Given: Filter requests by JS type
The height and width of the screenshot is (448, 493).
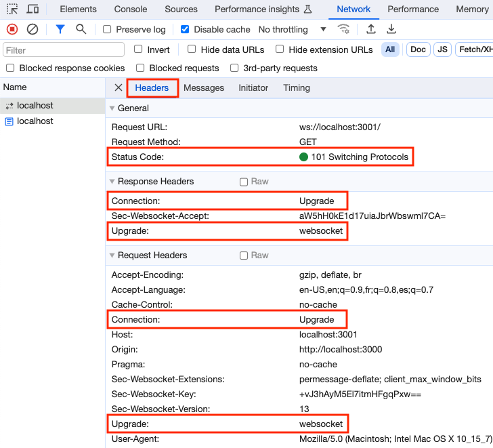Looking at the screenshot, I should [x=442, y=49].
